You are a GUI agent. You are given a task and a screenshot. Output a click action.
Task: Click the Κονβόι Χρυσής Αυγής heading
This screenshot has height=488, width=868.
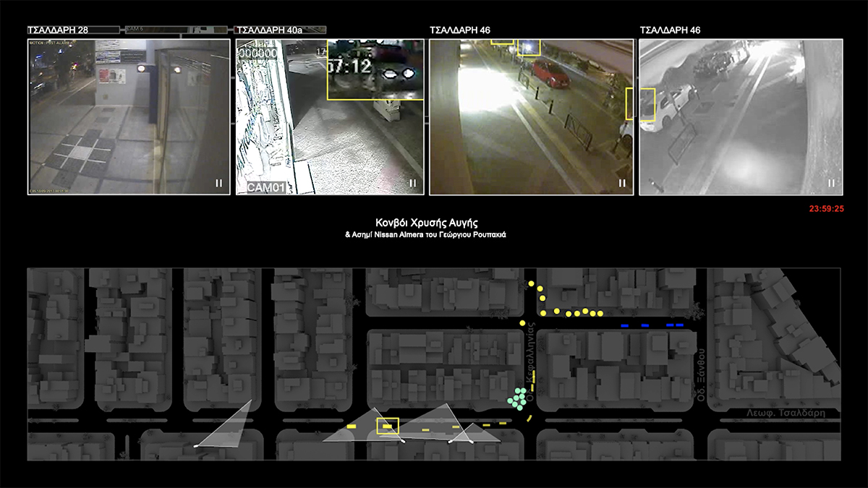click(426, 223)
